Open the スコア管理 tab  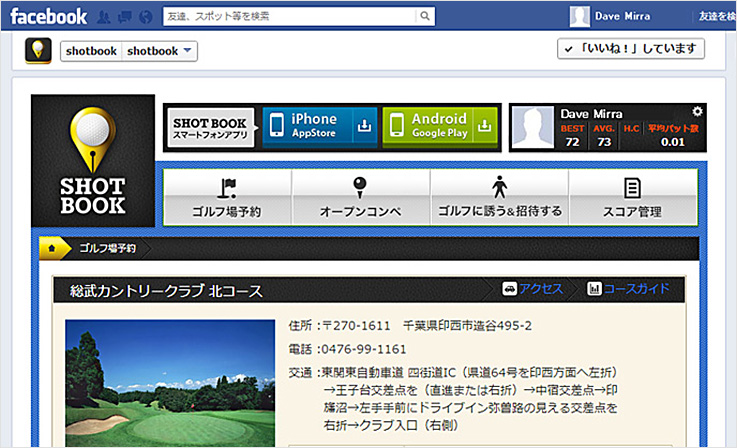632,196
